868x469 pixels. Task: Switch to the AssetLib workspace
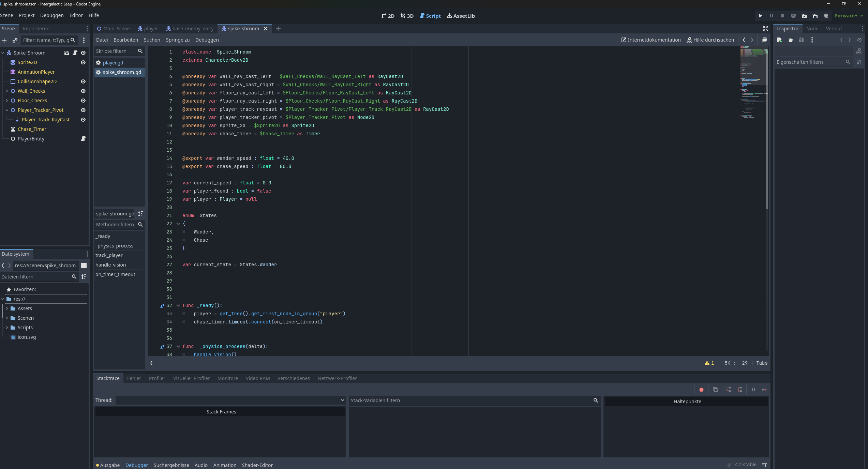click(461, 16)
